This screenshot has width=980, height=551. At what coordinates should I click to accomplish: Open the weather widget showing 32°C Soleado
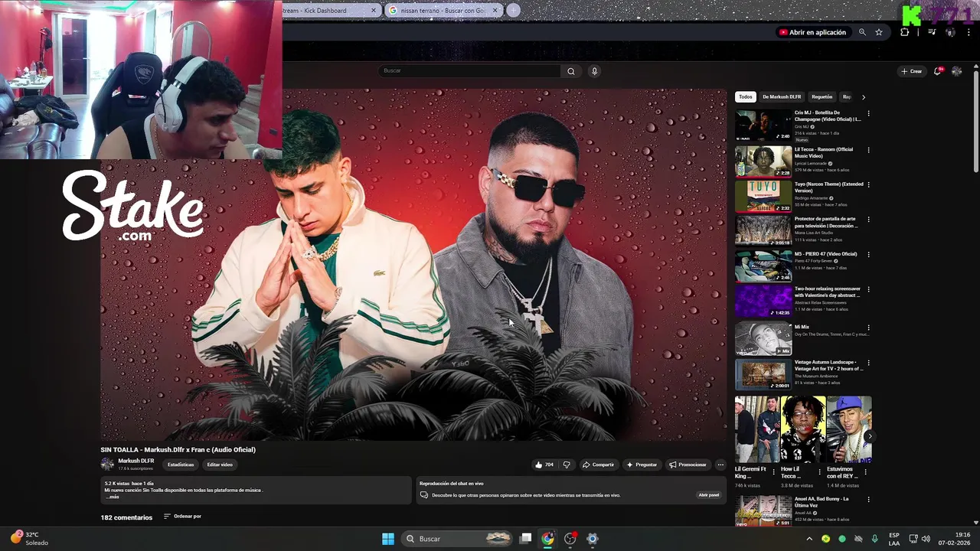29,539
